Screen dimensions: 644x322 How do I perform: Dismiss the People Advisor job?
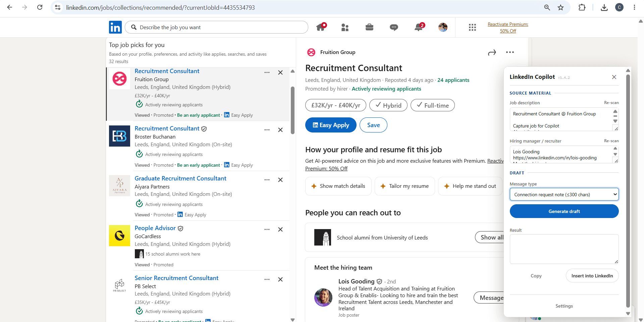(280, 229)
